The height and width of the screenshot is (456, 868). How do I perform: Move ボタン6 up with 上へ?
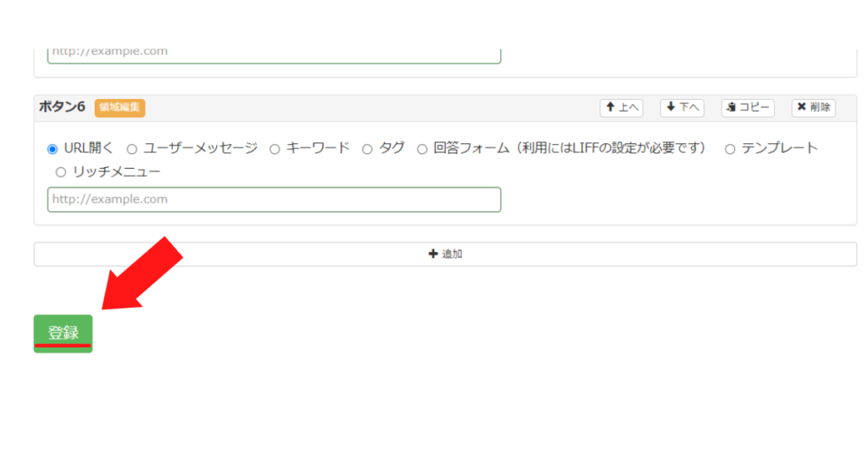[621, 108]
